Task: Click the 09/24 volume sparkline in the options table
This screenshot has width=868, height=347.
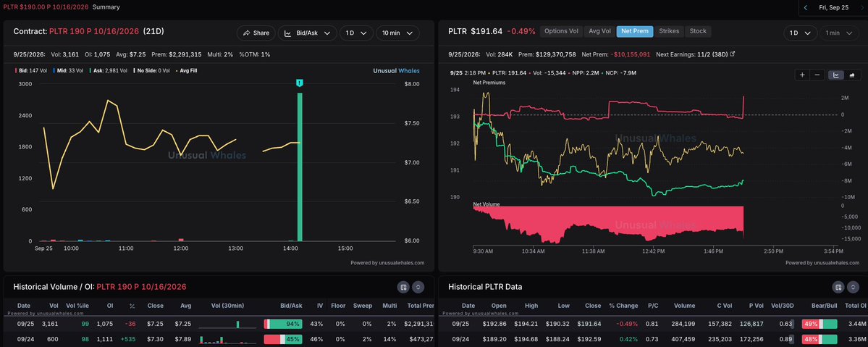Action: (x=227, y=339)
